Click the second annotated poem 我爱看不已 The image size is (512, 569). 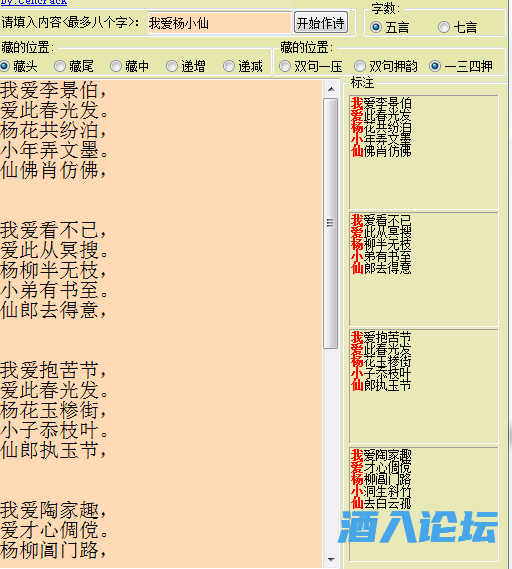(424, 269)
